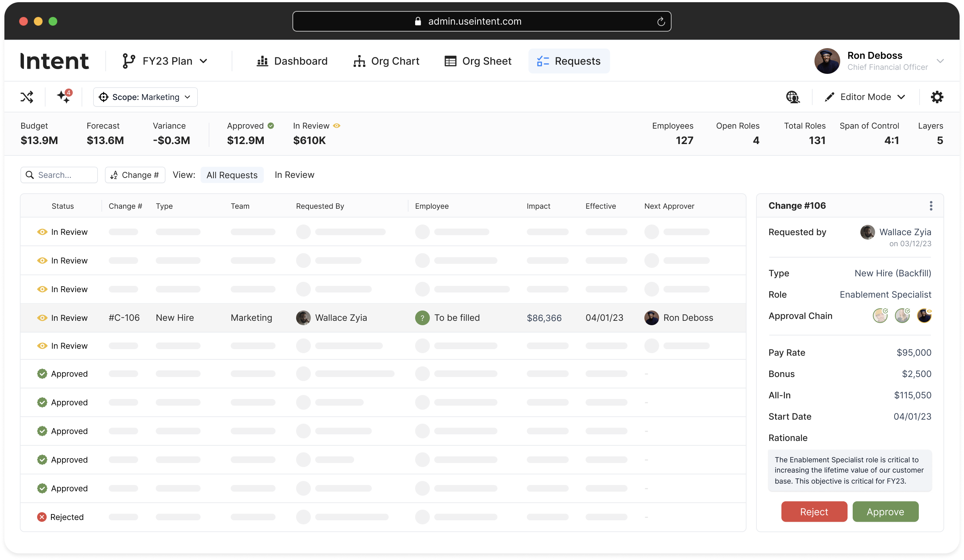The width and height of the screenshot is (964, 560).
Task: Click the Search input field
Action: [x=59, y=175]
